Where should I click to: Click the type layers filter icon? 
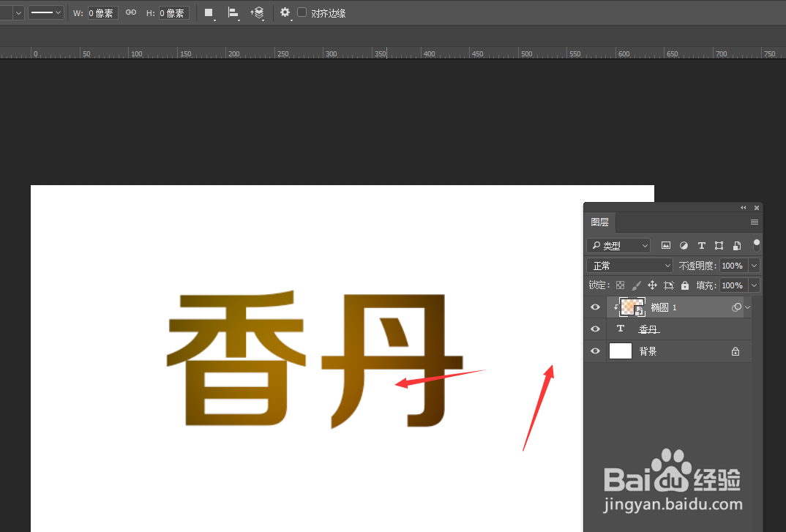click(x=701, y=246)
